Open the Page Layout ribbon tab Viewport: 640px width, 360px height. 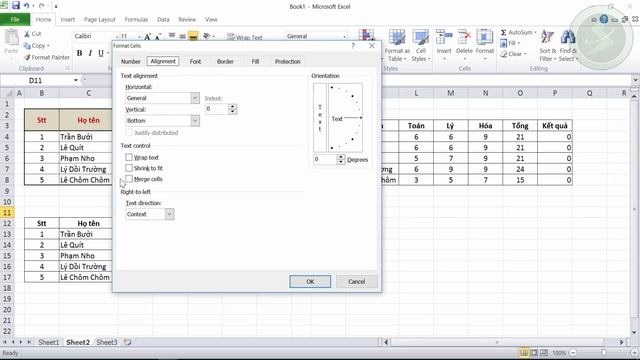(x=100, y=19)
